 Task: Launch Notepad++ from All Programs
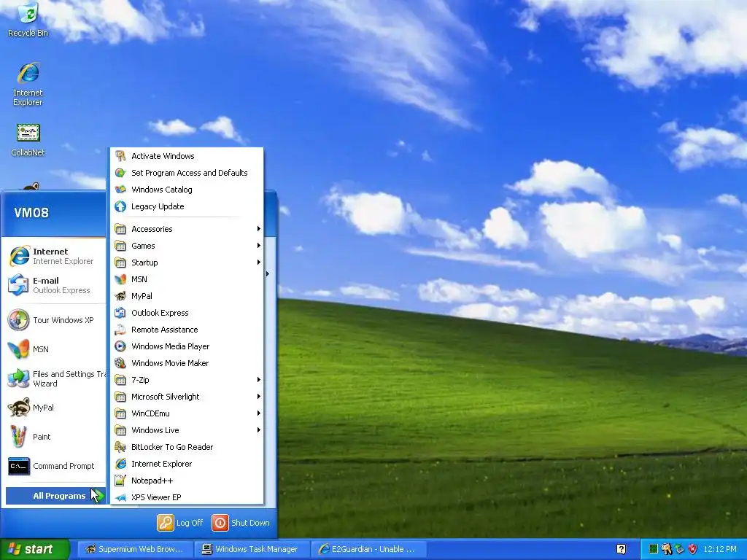coord(187,481)
